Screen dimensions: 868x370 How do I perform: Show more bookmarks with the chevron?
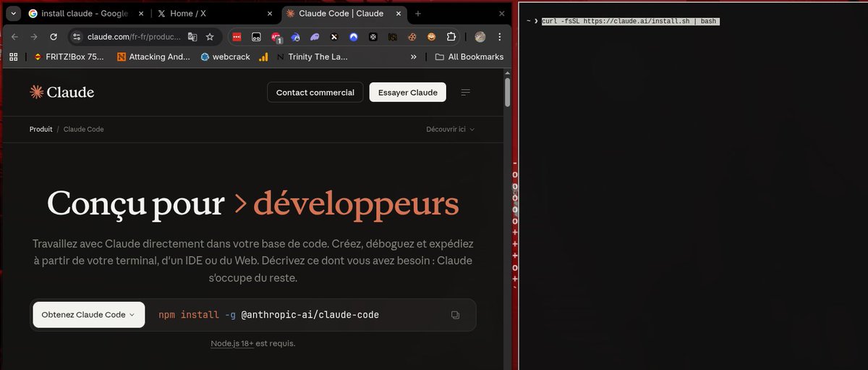click(x=413, y=56)
